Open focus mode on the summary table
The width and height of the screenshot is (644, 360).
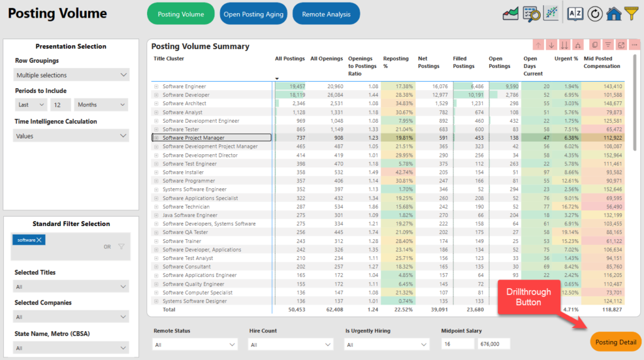point(621,45)
